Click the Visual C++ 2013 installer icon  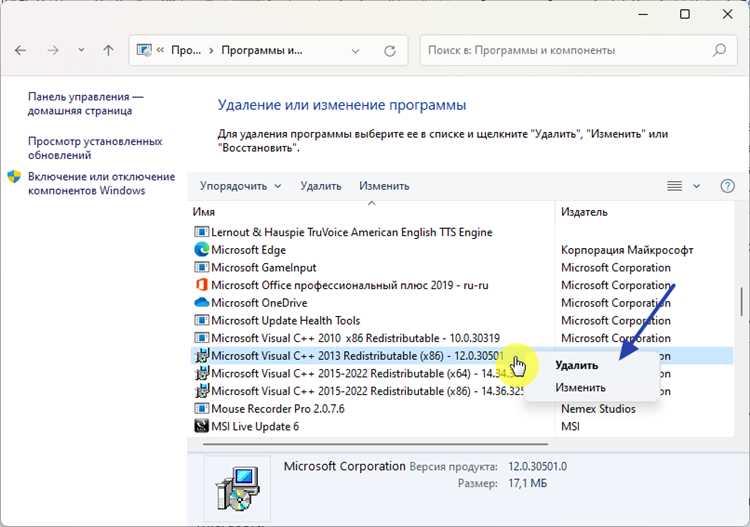(x=201, y=356)
